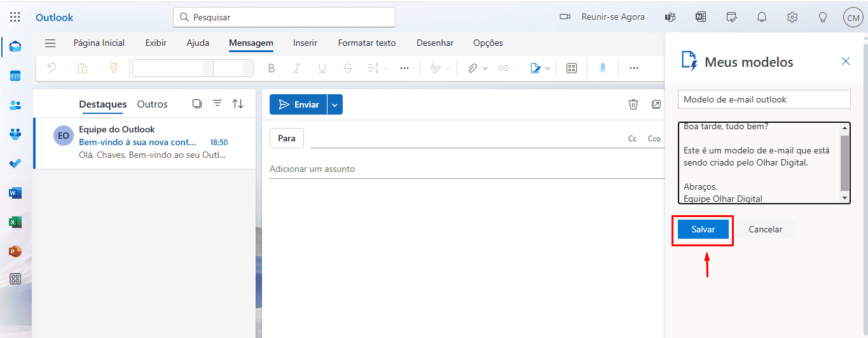This screenshot has height=338, width=868.
Task: Select the Destaques inbox tab
Action: tap(103, 104)
